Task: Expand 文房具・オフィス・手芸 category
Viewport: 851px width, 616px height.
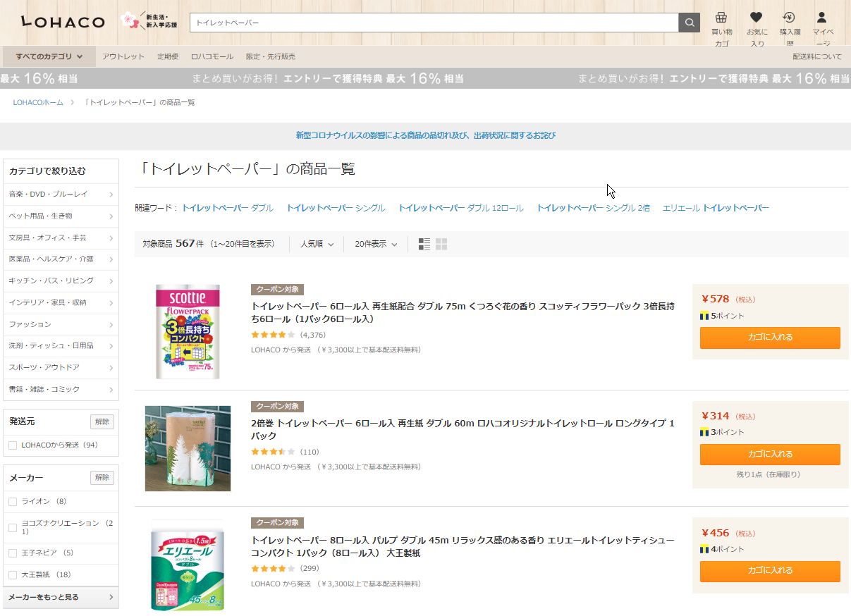Action: [61, 238]
